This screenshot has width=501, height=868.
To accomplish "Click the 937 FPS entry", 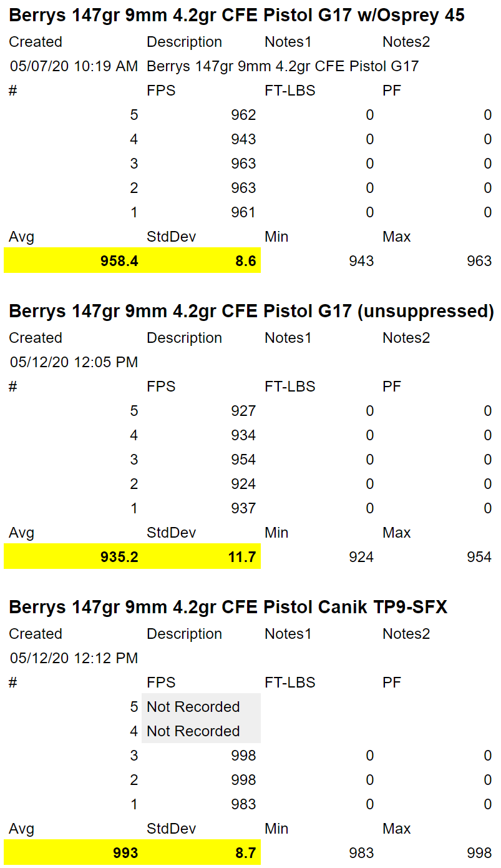I will point(243,508).
